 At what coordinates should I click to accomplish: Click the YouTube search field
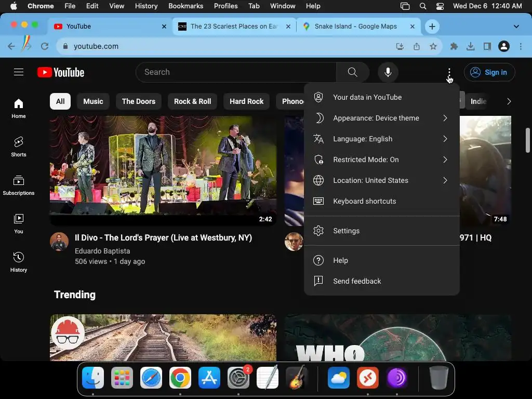pyautogui.click(x=236, y=72)
